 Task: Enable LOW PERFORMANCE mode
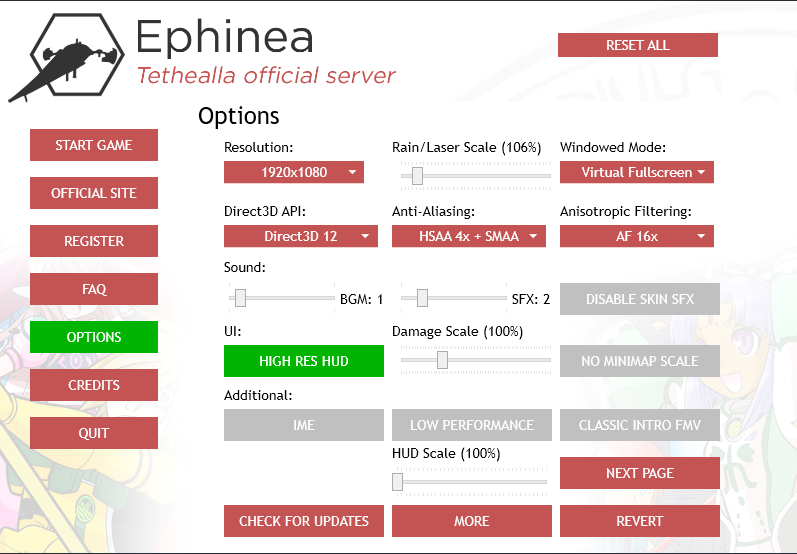(x=472, y=425)
